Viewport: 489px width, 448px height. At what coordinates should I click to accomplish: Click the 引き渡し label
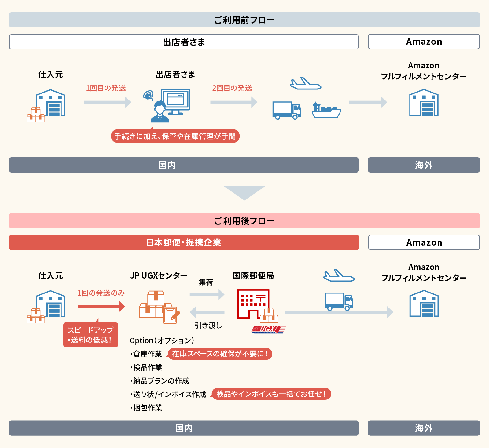click(x=208, y=325)
